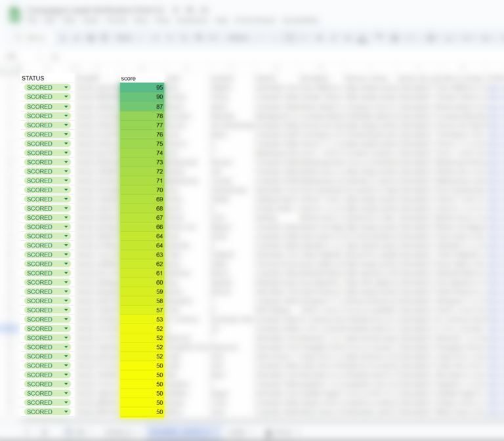504x441 pixels.
Task: Click the score cell with value 69
Action: [x=142, y=199]
